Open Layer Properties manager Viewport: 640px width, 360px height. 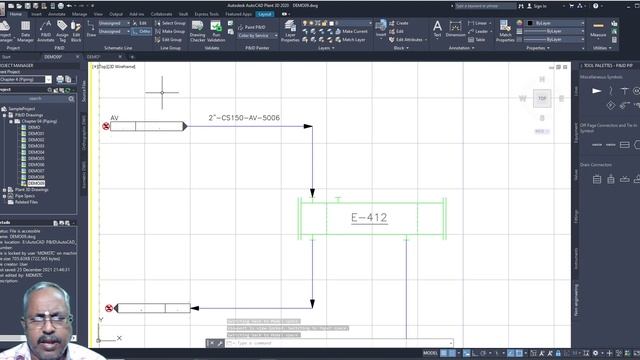coord(290,31)
